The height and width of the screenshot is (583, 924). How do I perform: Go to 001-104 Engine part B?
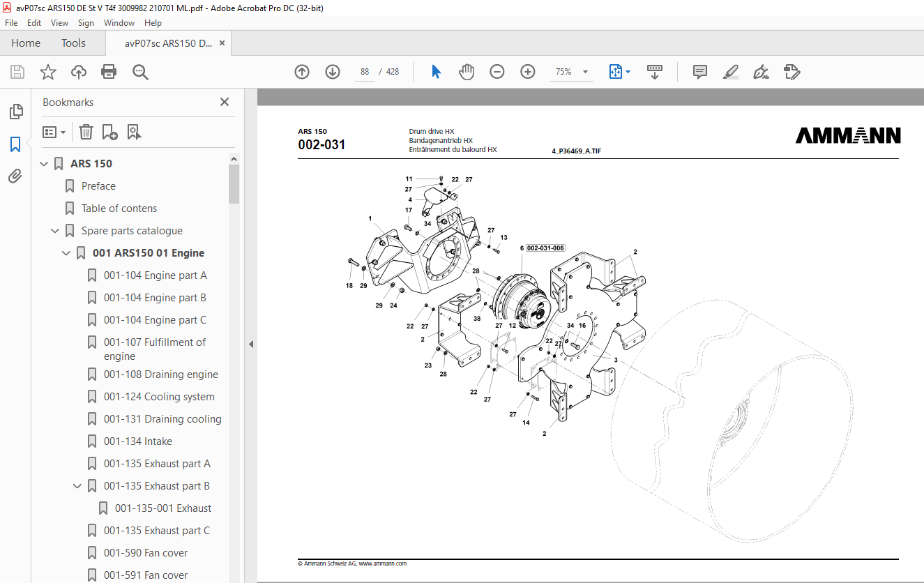click(156, 298)
